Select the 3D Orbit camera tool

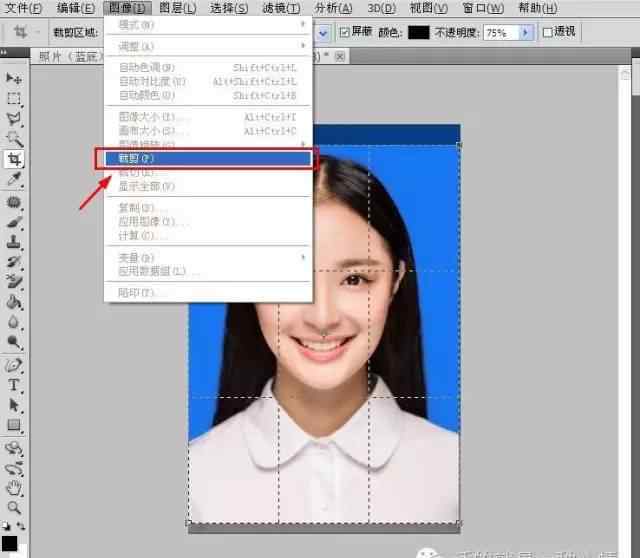[14, 468]
